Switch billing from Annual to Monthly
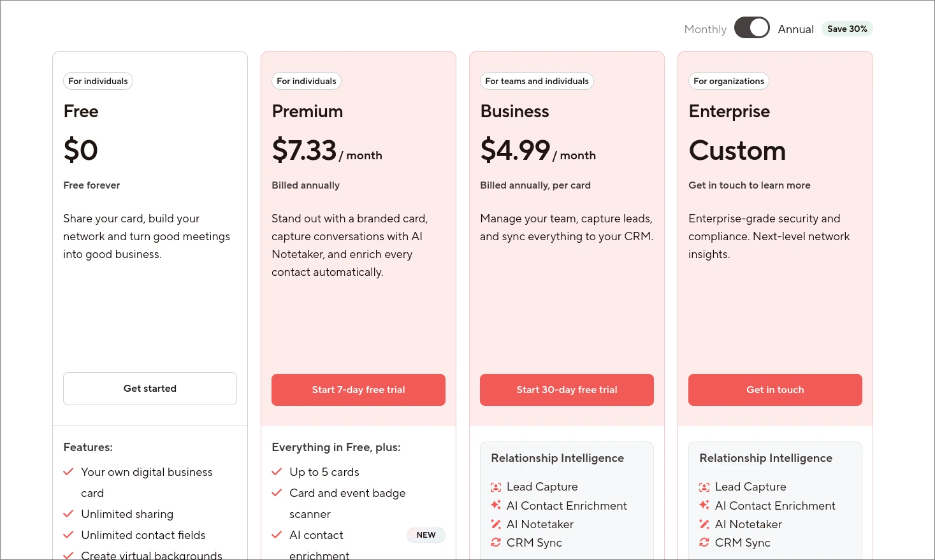Screen dimensions: 935x560 [x=752, y=28]
